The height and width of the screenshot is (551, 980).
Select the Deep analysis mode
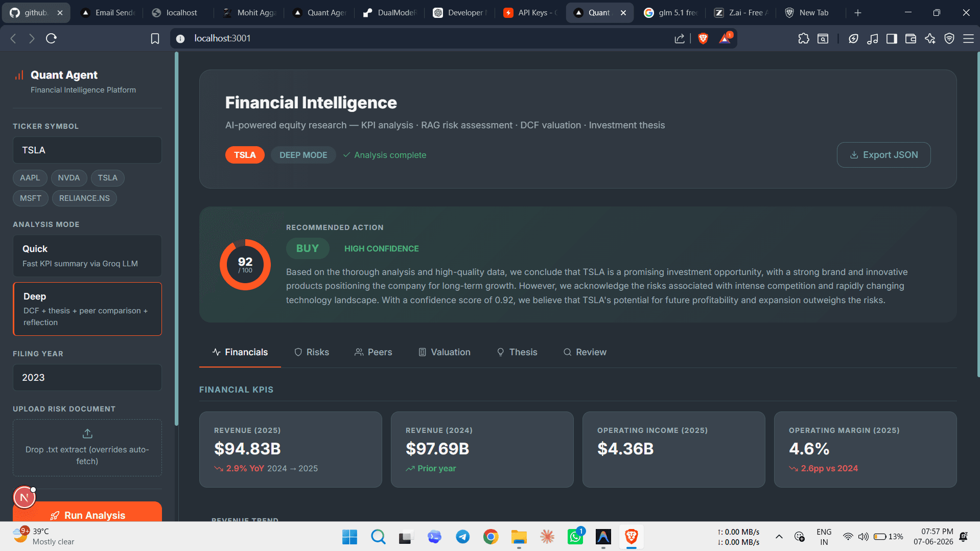point(87,309)
